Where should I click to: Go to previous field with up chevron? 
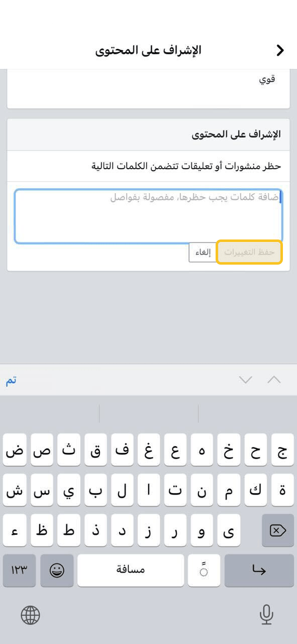point(274,380)
